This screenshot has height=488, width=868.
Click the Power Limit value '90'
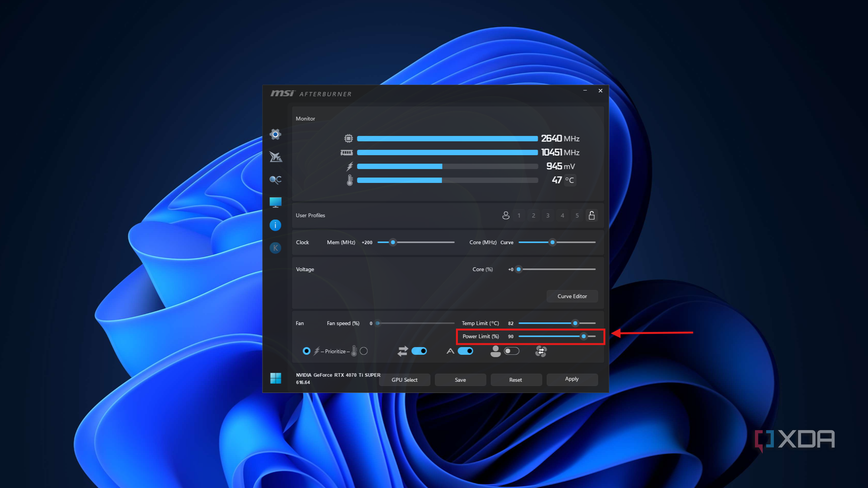(511, 337)
